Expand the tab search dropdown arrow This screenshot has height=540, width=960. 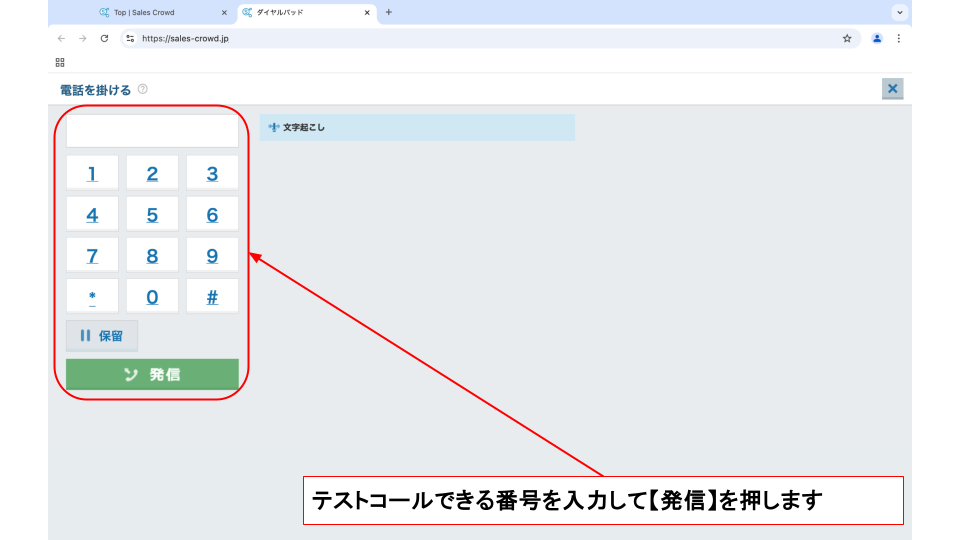point(900,13)
